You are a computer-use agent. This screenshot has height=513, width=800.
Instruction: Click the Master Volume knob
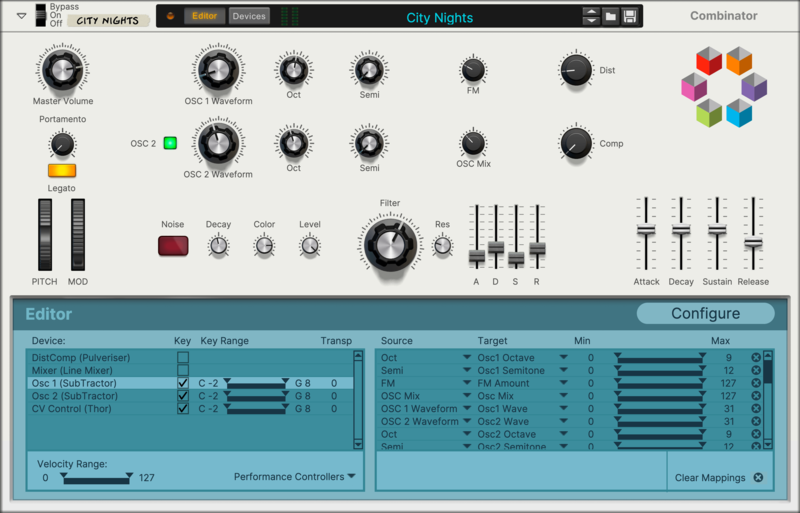tap(62, 69)
